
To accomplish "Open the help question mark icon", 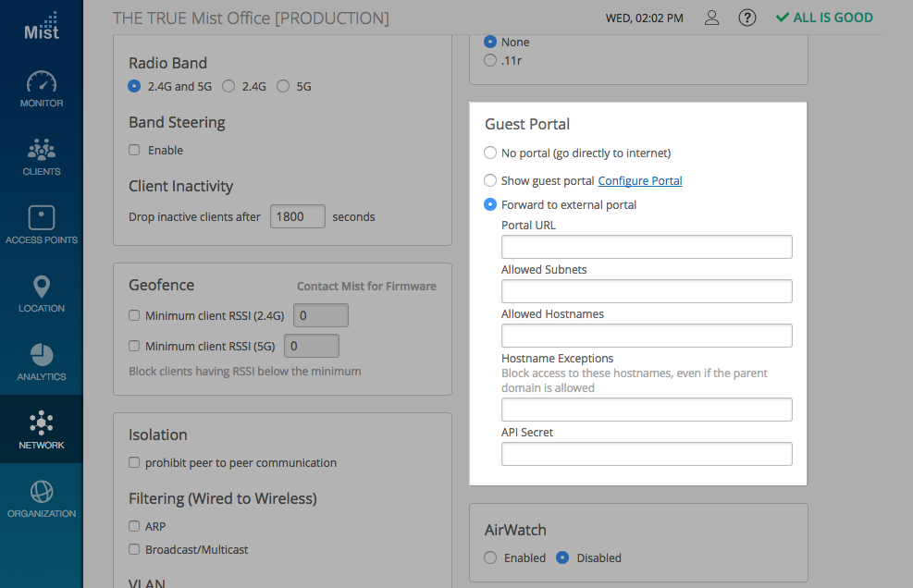I will click(x=747, y=18).
